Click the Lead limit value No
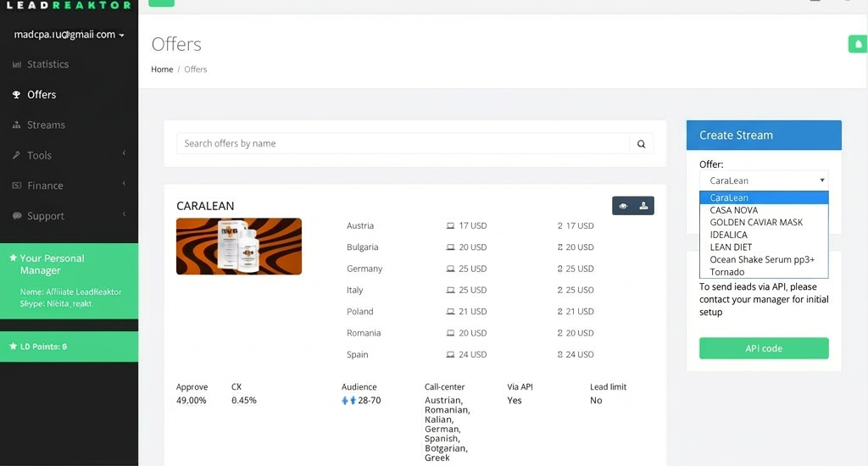Viewport: 868px width, 466px height. 596,400
